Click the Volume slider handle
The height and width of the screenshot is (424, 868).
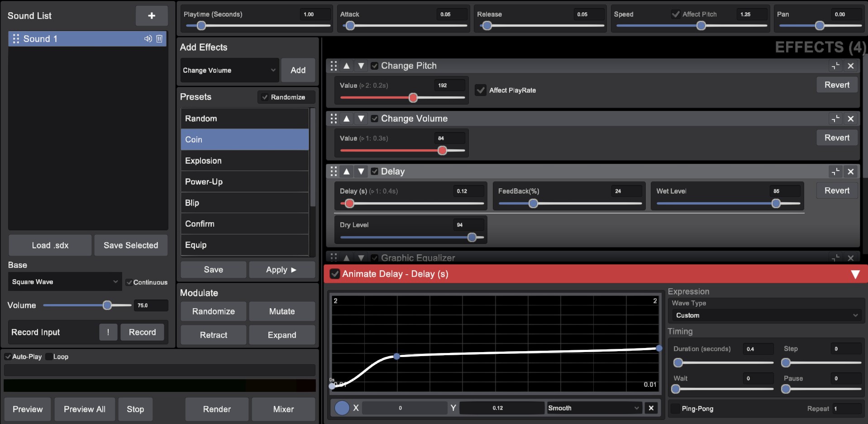(x=107, y=305)
